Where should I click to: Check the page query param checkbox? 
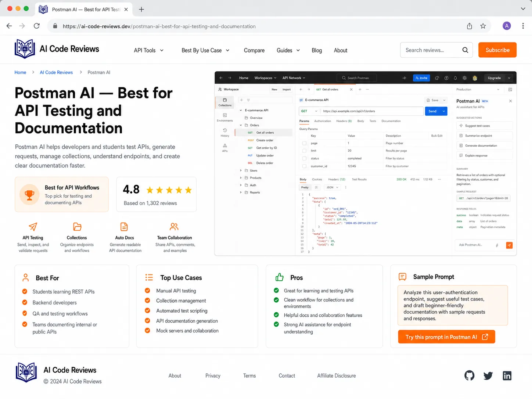(304, 143)
